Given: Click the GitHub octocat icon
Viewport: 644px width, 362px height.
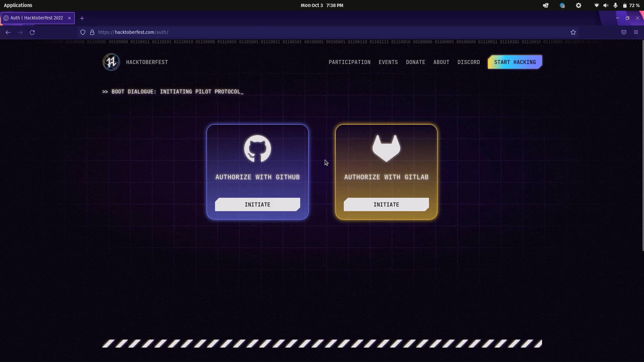Looking at the screenshot, I should click(x=257, y=148).
